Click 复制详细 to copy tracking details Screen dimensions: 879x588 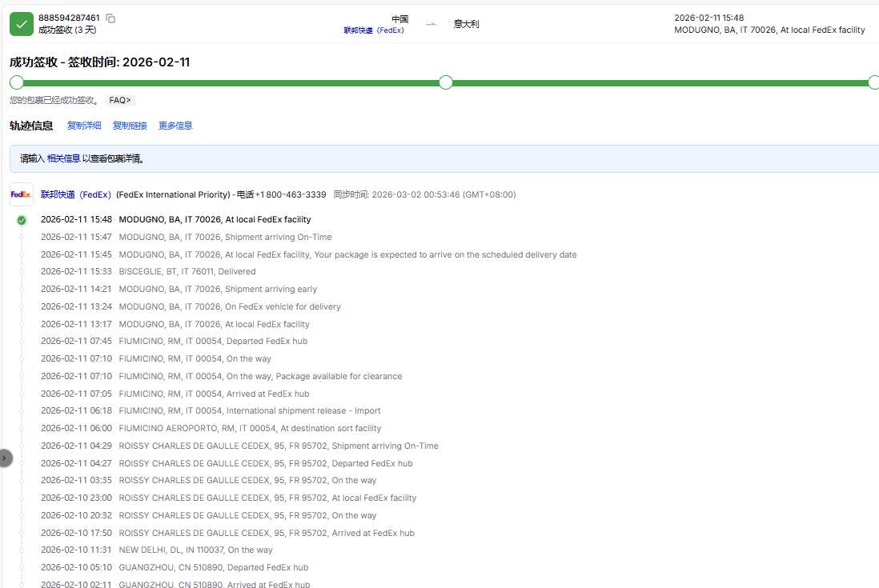[84, 126]
